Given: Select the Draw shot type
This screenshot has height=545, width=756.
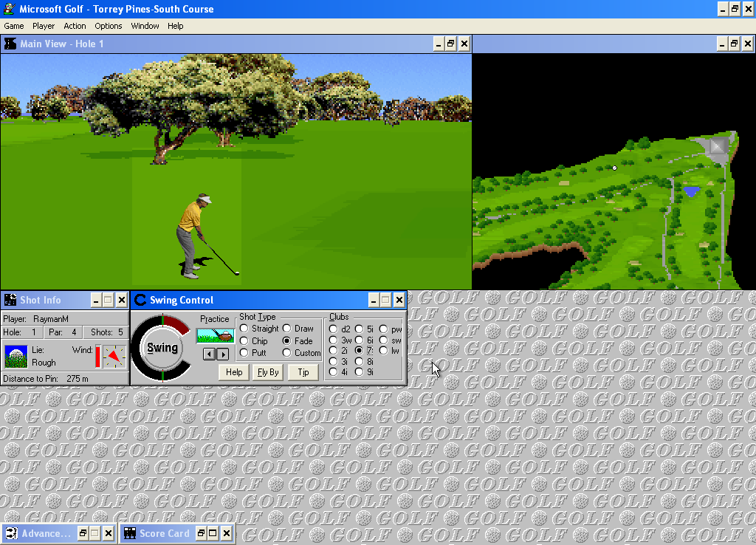Looking at the screenshot, I should [298, 329].
